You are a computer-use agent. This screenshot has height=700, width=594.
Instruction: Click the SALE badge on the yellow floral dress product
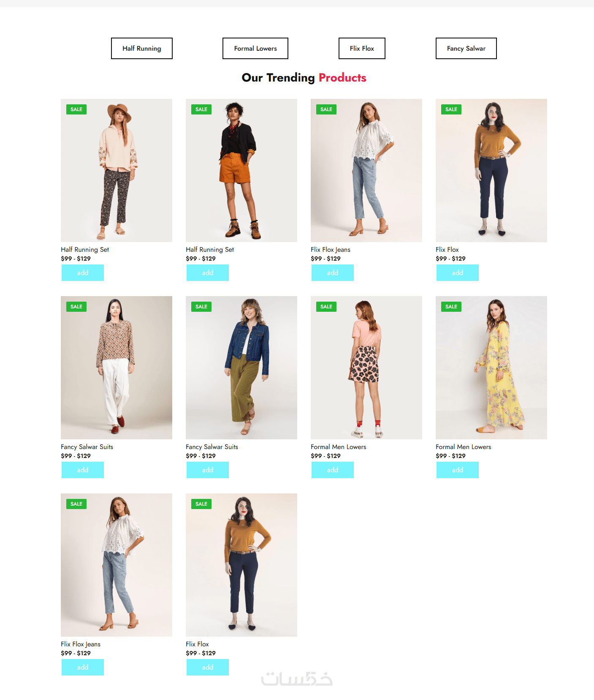pos(451,307)
